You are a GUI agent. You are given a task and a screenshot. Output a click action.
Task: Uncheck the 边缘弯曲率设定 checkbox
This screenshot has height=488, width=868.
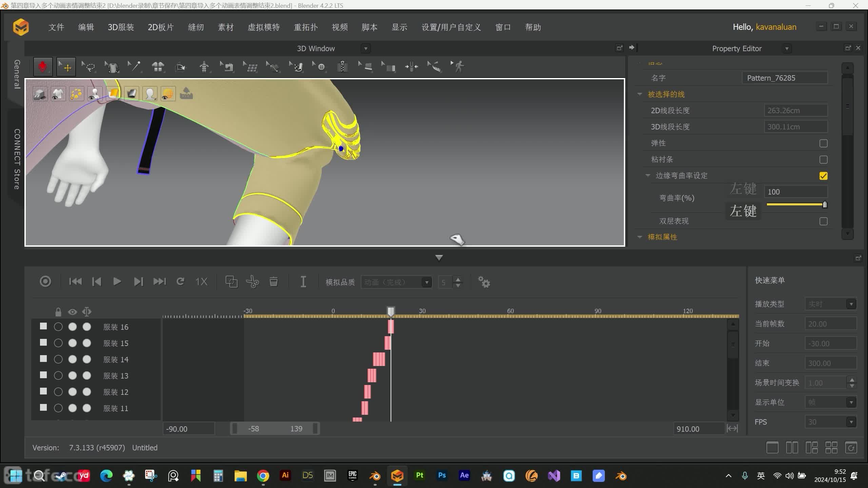823,176
